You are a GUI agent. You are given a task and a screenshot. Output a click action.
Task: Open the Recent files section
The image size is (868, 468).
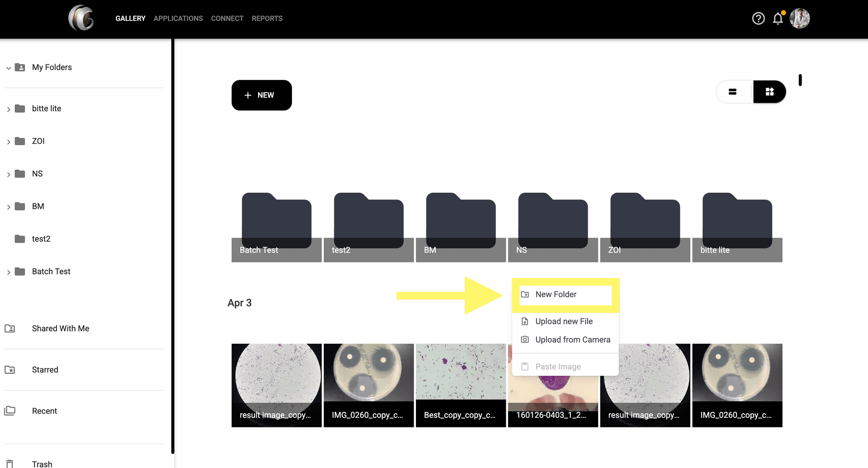tap(44, 411)
